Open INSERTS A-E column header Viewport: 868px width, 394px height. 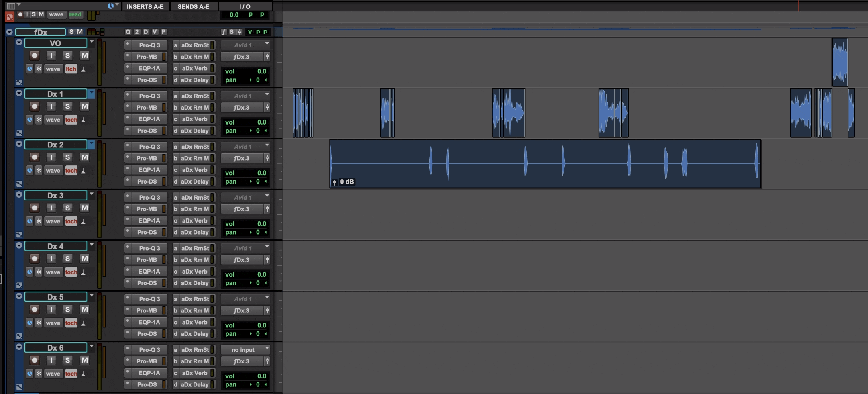point(145,6)
